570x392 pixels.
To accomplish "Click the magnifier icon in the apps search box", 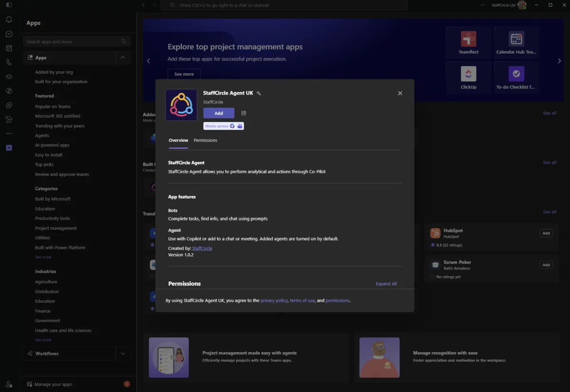I will (124, 41).
